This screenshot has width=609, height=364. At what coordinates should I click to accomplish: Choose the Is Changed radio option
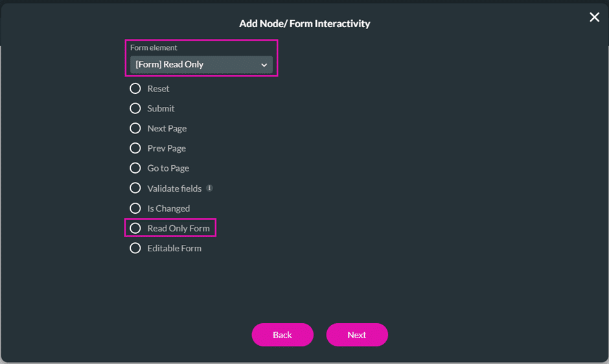click(x=135, y=209)
